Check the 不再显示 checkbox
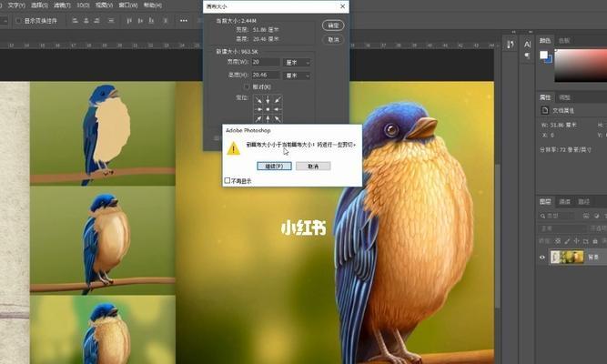This screenshot has width=607, height=364. tap(228, 180)
